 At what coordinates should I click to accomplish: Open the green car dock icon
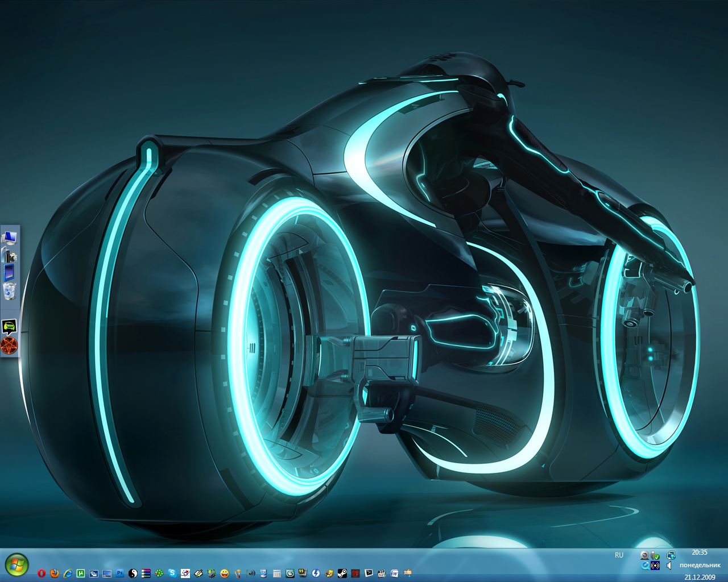pyautogui.click(x=9, y=326)
